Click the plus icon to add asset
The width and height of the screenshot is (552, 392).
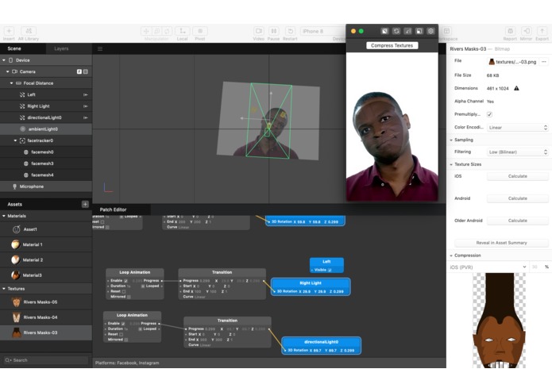click(x=85, y=204)
